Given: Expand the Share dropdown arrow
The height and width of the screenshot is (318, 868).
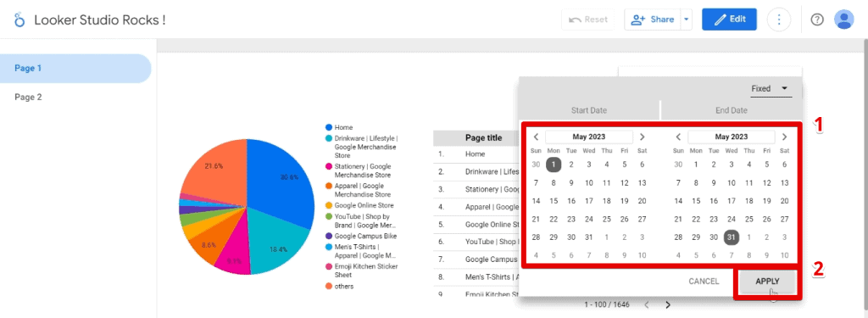Looking at the screenshot, I should (686, 20).
